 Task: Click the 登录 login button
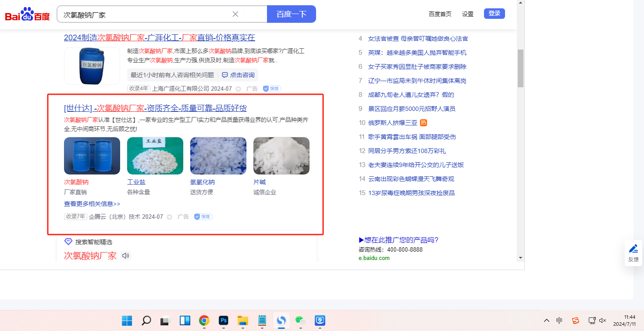(x=495, y=14)
